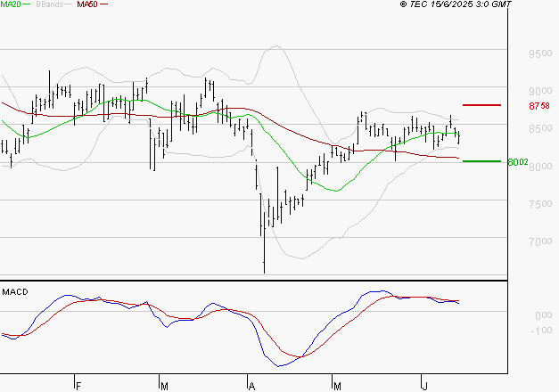Click the M marker between A and J
The image size is (559, 392).
pos(337,386)
